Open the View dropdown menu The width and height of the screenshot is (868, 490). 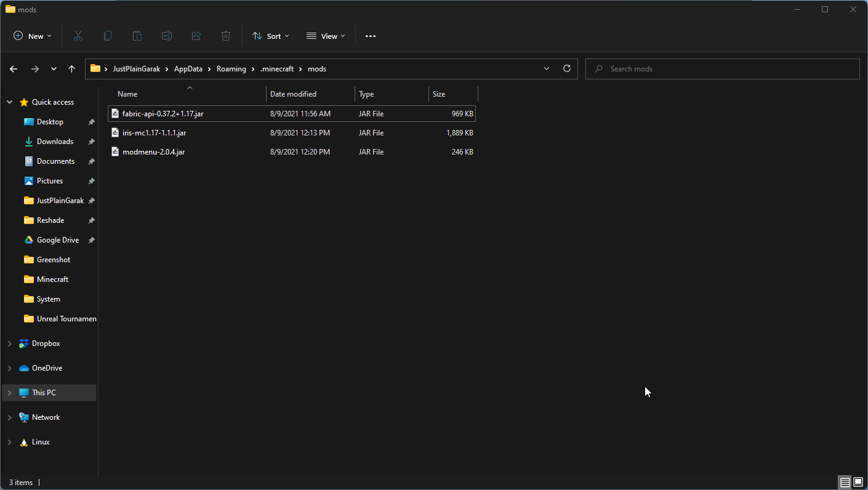click(x=326, y=36)
